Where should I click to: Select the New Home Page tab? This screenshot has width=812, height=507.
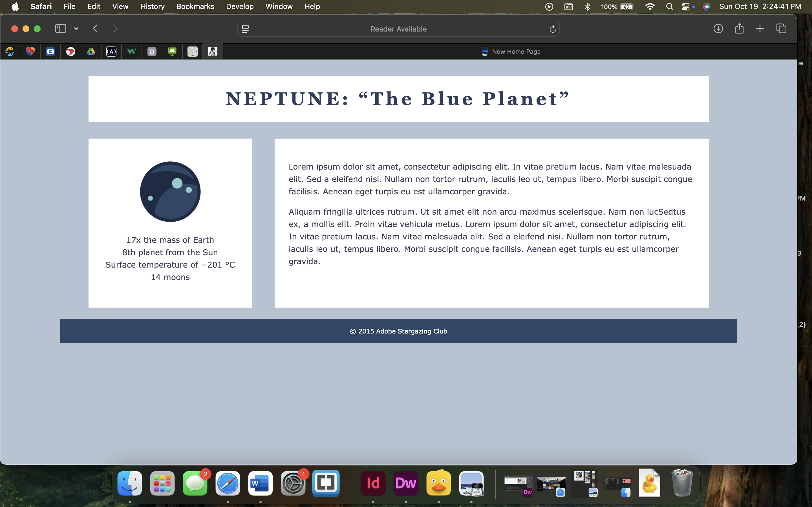coord(510,52)
